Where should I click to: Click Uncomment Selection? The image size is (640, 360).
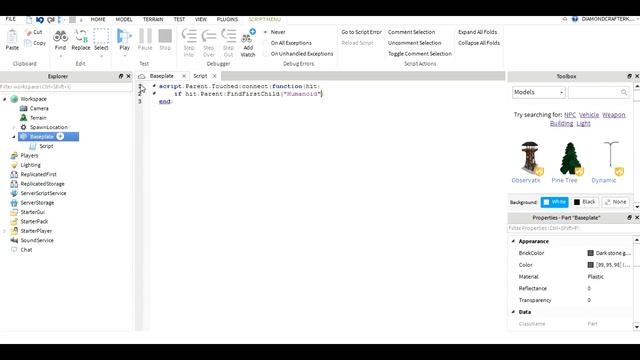[414, 43]
